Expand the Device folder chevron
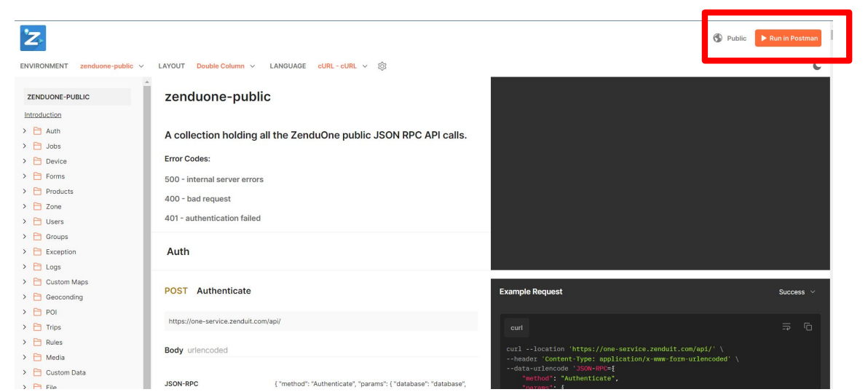 click(x=24, y=161)
